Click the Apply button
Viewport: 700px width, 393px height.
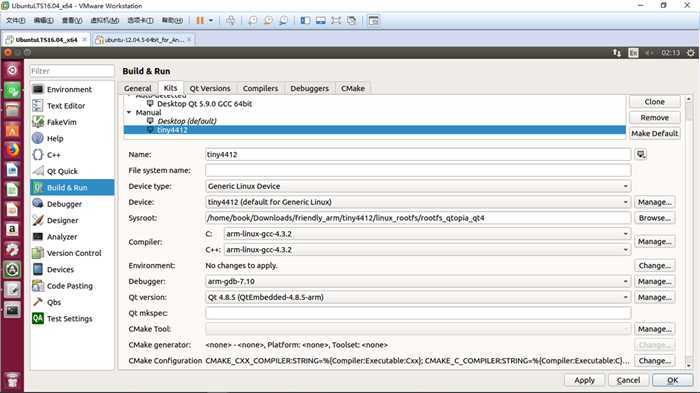(x=584, y=380)
